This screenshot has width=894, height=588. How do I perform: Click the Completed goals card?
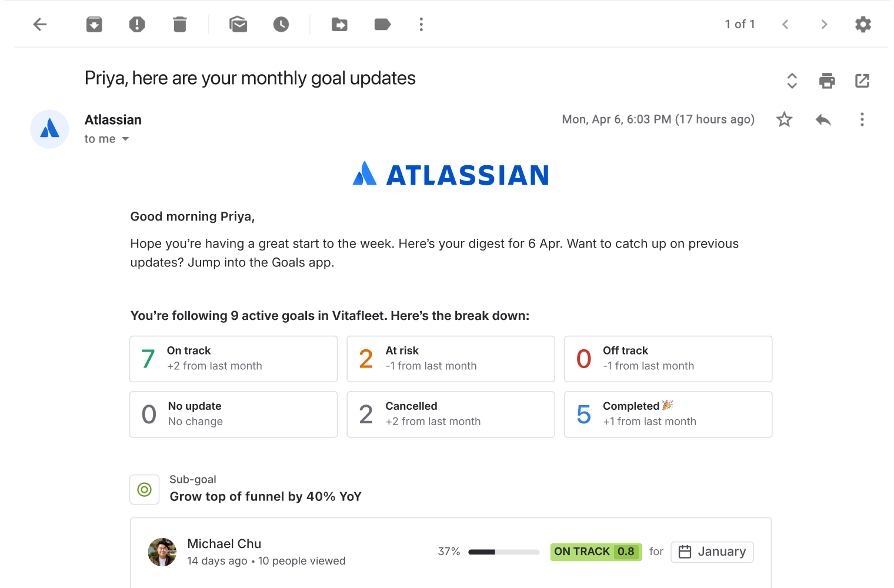tap(668, 415)
